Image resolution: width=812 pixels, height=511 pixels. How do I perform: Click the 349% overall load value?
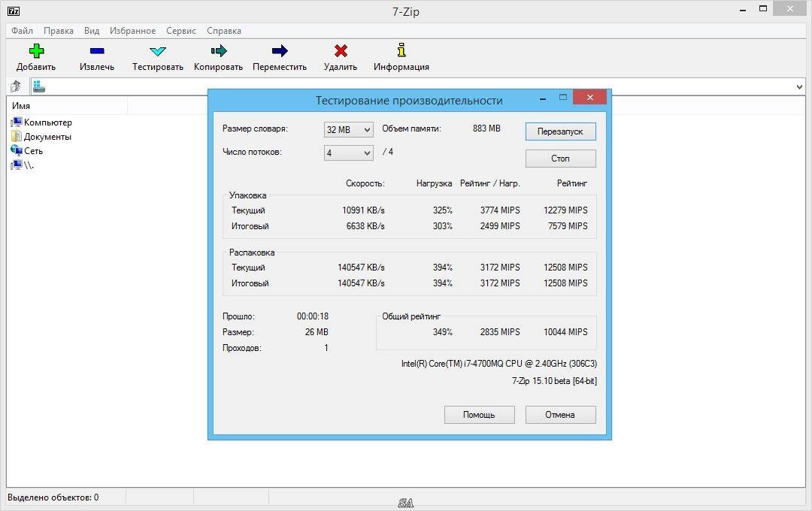[443, 332]
